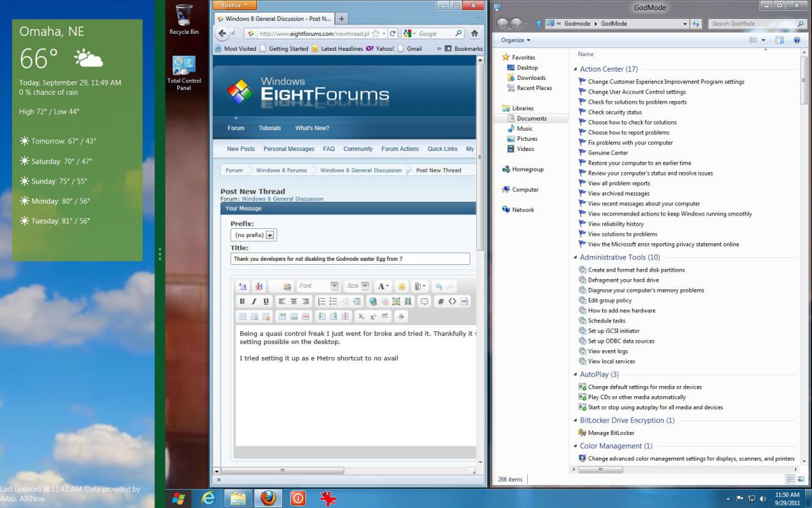Open File Explorer from taskbar
This screenshot has width=812, height=508.
tap(238, 499)
